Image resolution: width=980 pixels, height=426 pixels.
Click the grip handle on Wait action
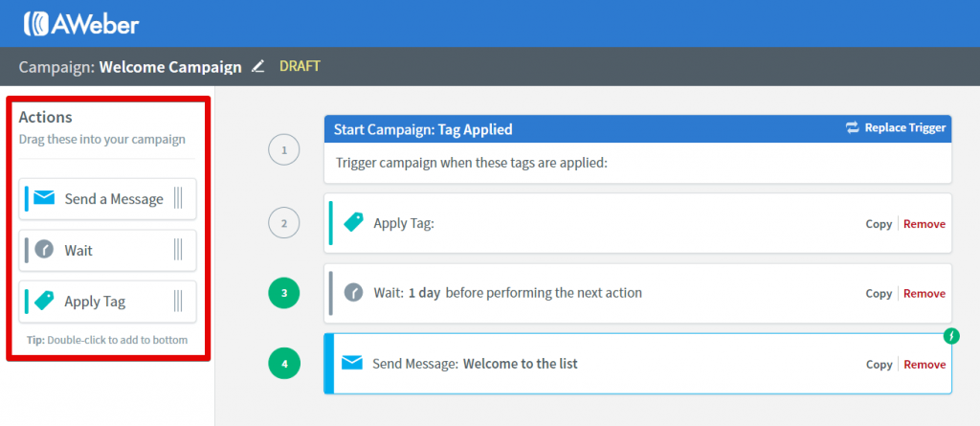pyautogui.click(x=178, y=250)
